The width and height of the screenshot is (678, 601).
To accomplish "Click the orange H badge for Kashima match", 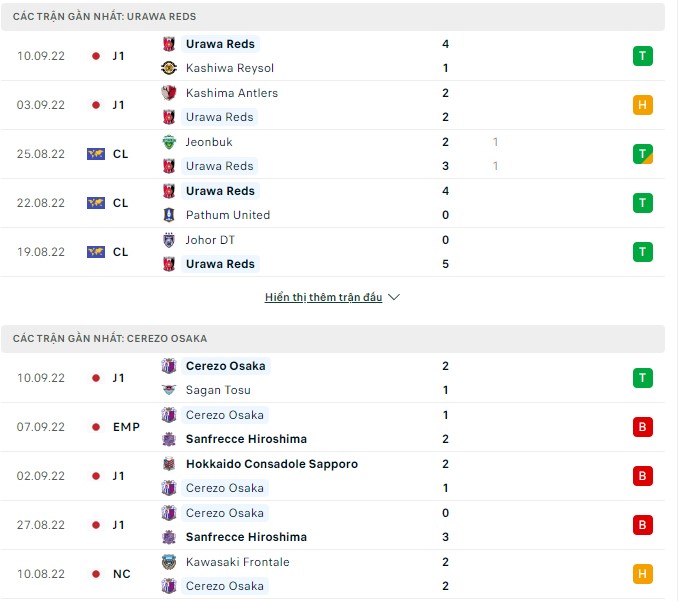I will click(x=643, y=105).
